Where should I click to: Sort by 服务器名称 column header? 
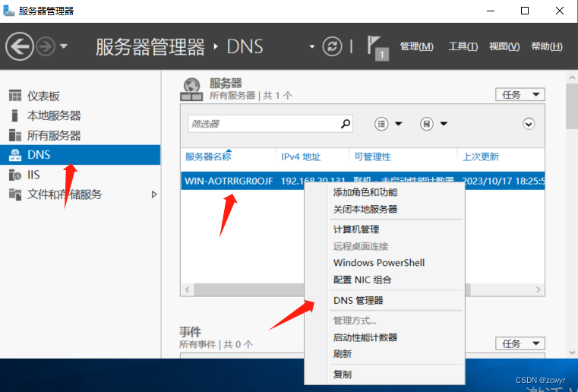(208, 156)
